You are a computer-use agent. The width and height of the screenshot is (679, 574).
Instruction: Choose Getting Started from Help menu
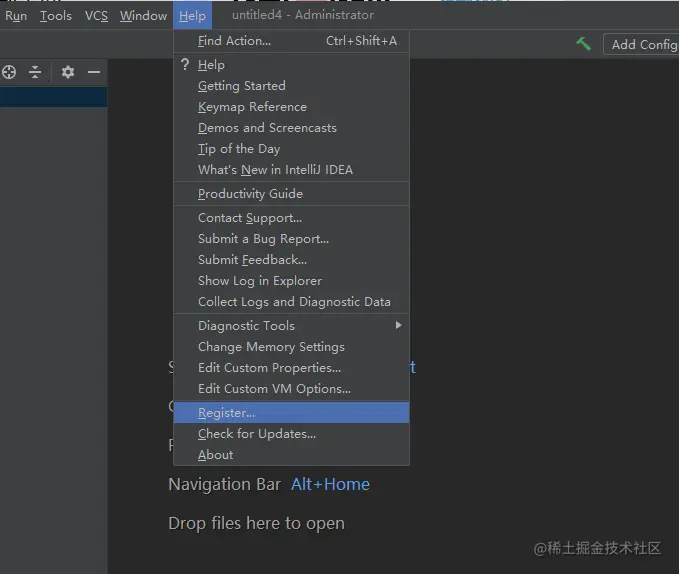coord(291,86)
